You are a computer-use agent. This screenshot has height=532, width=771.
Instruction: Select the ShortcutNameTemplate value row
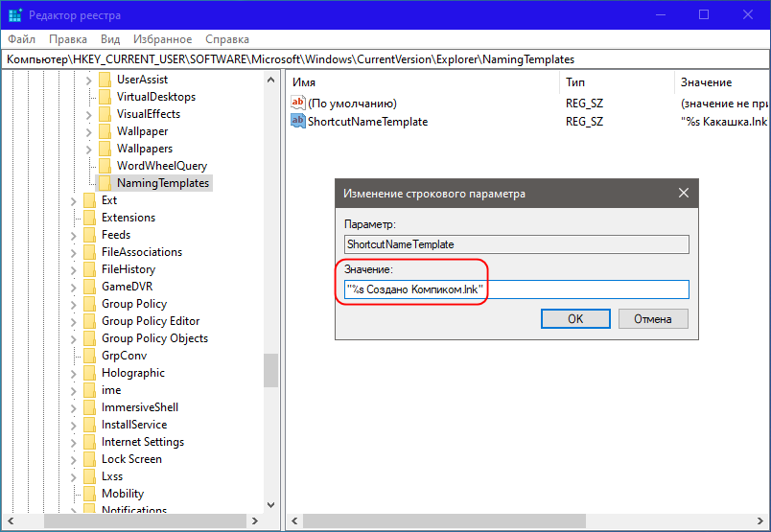[x=368, y=122]
